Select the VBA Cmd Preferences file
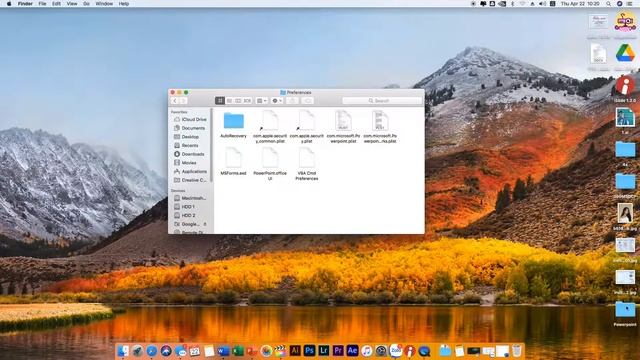Image resolution: width=640 pixels, height=360 pixels. point(307,164)
